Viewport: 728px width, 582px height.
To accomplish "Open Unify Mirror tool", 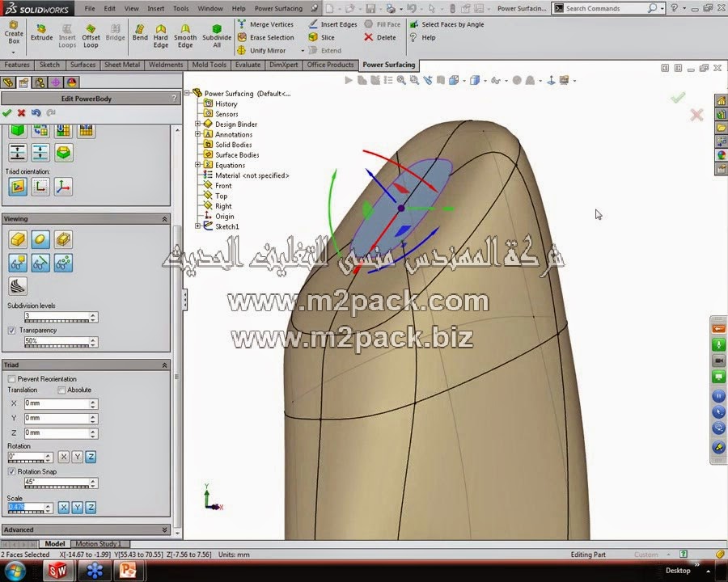I will point(261,50).
